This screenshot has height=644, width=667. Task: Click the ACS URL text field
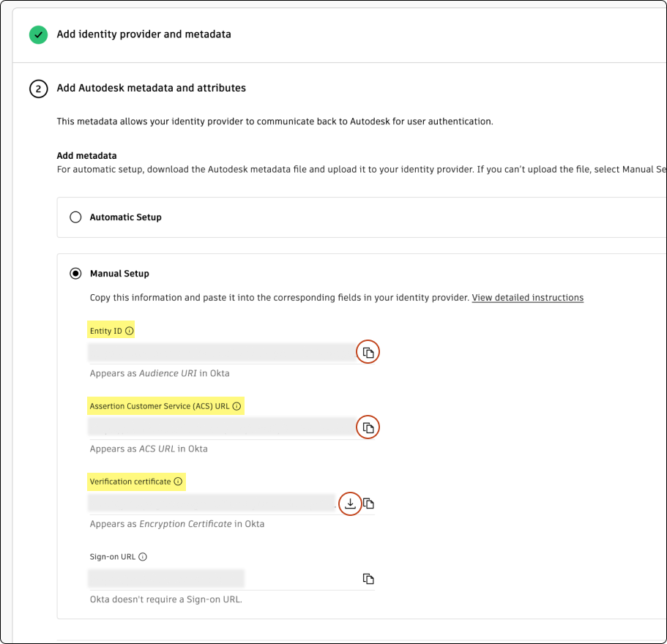coord(221,427)
